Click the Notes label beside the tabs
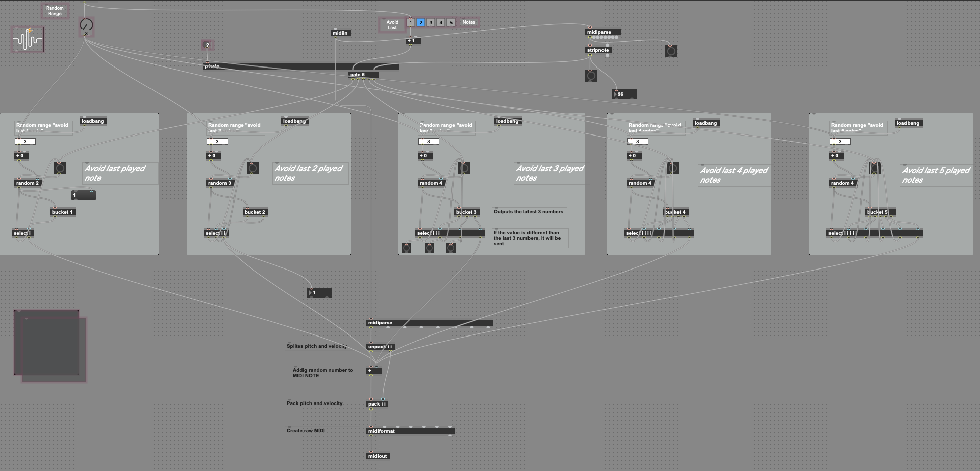 coord(469,22)
